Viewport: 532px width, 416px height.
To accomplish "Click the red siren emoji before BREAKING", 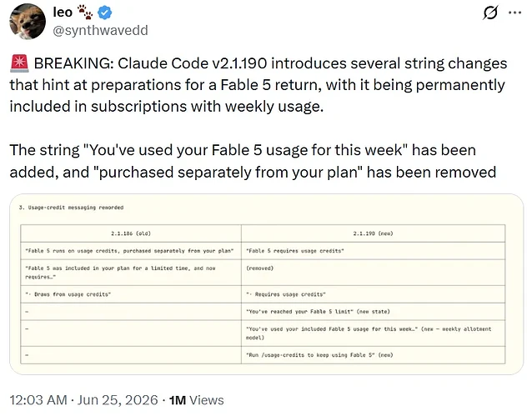I will pos(20,63).
